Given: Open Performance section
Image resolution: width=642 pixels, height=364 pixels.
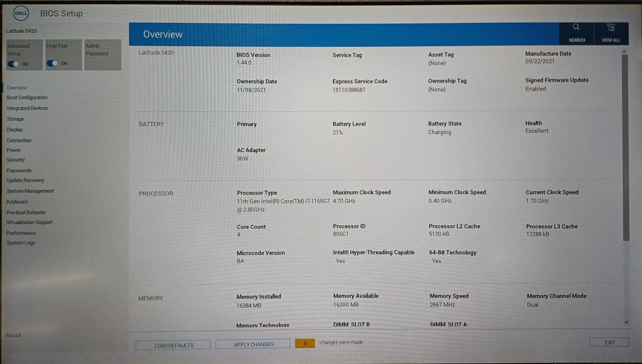Looking at the screenshot, I should [x=21, y=233].
